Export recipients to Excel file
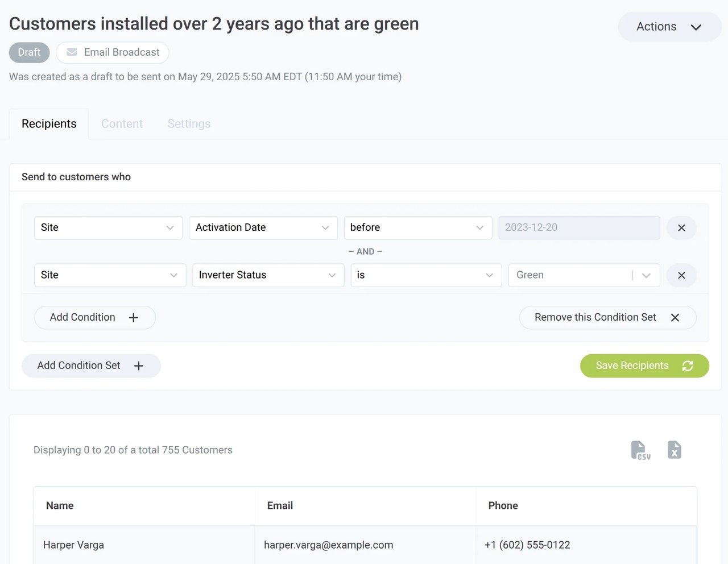Viewport: 728px width, 564px height. pyautogui.click(x=674, y=450)
